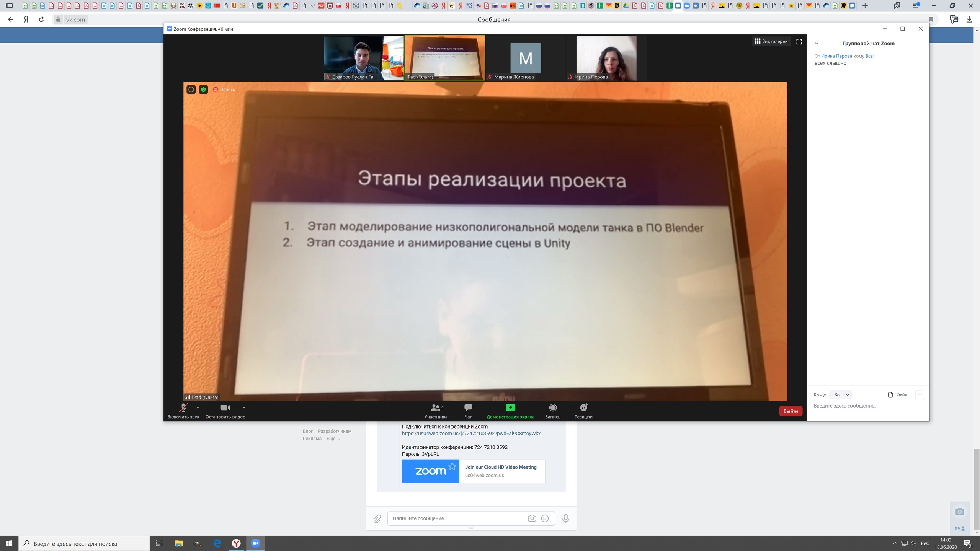980x551 pixels.
Task: Open audio options arrow next to microphone
Action: (198, 408)
